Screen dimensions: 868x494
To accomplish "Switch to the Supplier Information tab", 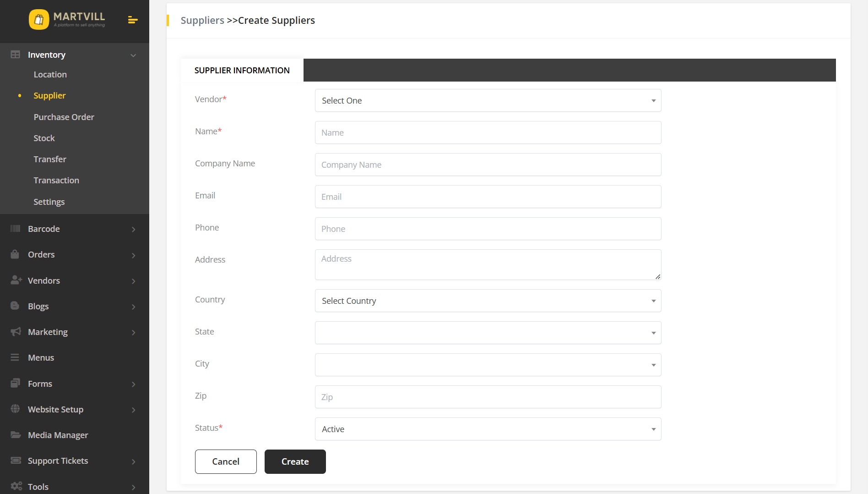I will [x=242, y=70].
